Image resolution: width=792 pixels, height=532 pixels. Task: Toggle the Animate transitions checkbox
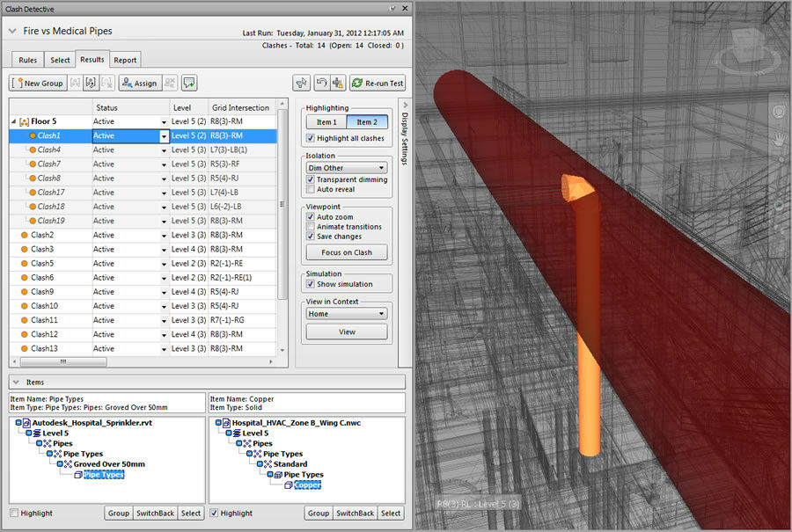coord(311,227)
